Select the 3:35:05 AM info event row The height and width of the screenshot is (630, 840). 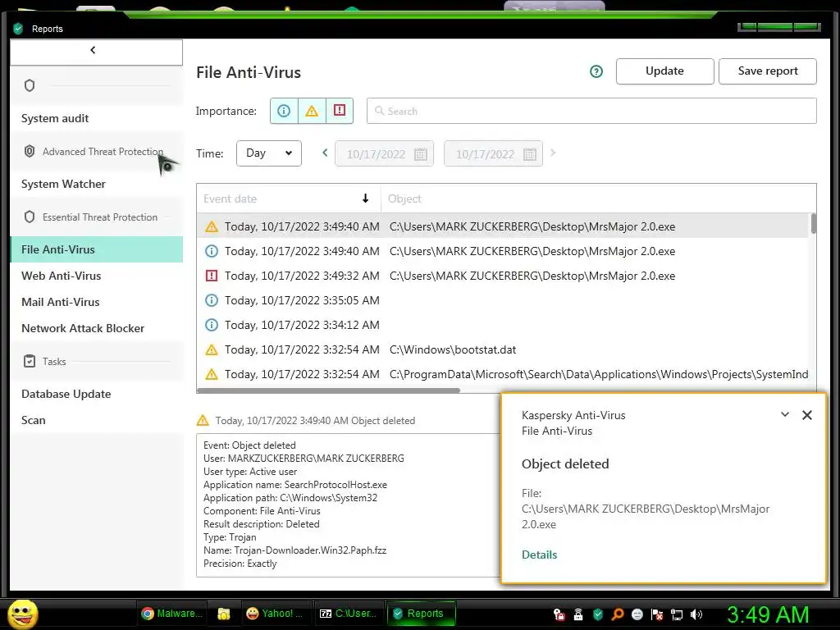click(503, 300)
